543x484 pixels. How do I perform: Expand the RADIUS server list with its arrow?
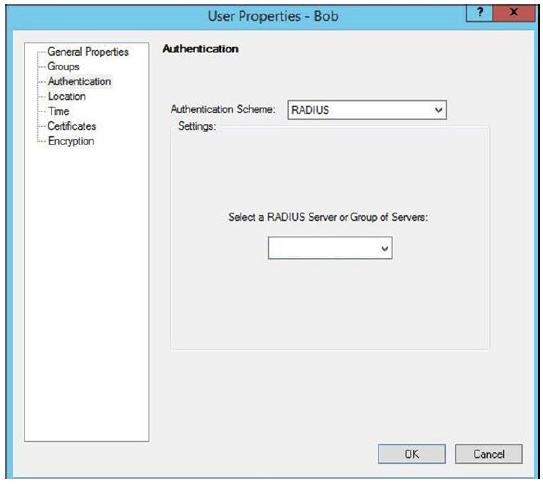[384, 248]
